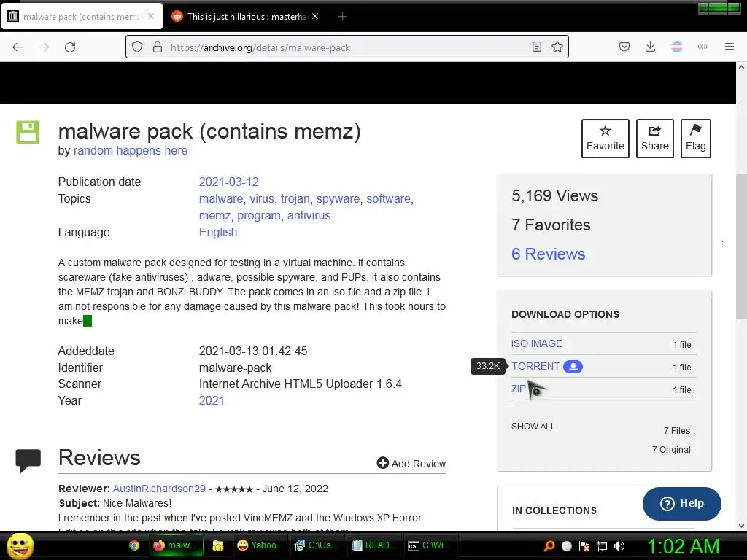Reload the archive.org page
This screenshot has height=560, width=747.
[x=70, y=47]
